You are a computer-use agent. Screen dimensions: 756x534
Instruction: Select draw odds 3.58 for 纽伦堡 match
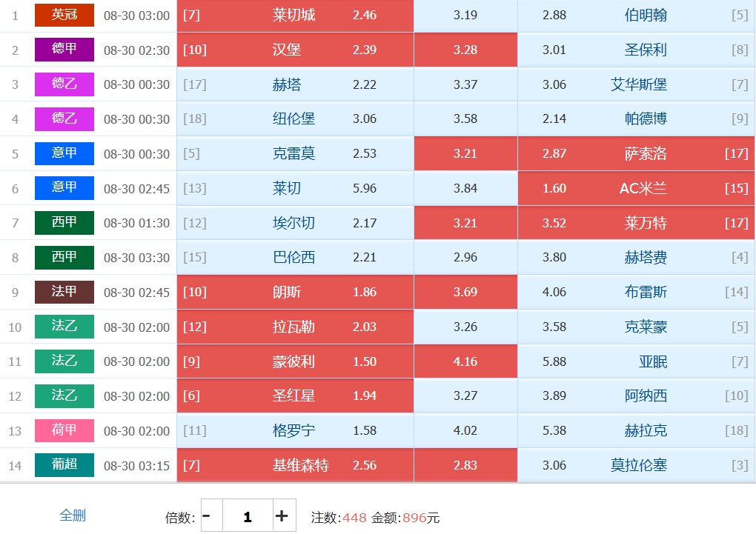465,119
